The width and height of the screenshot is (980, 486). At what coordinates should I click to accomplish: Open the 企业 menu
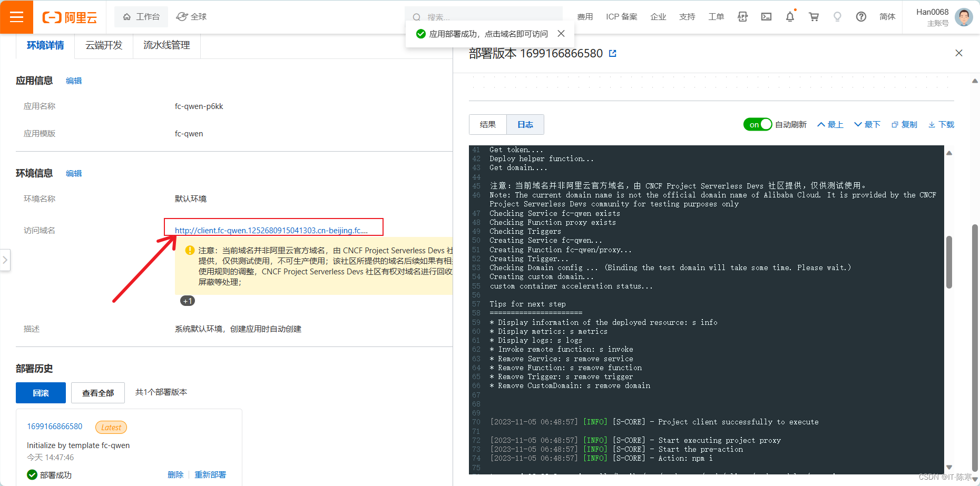658,17
